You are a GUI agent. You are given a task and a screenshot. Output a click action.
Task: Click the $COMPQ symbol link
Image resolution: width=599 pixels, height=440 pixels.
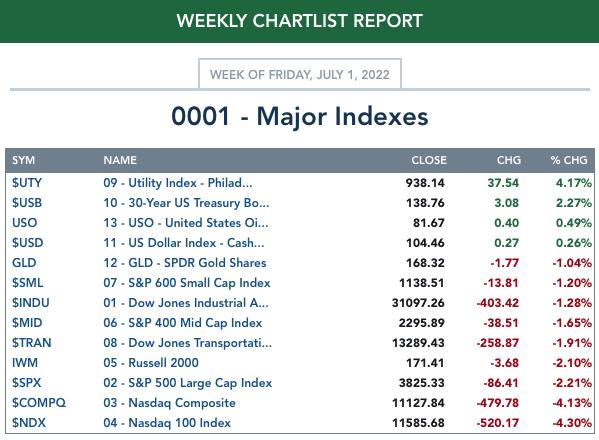[x=39, y=403]
